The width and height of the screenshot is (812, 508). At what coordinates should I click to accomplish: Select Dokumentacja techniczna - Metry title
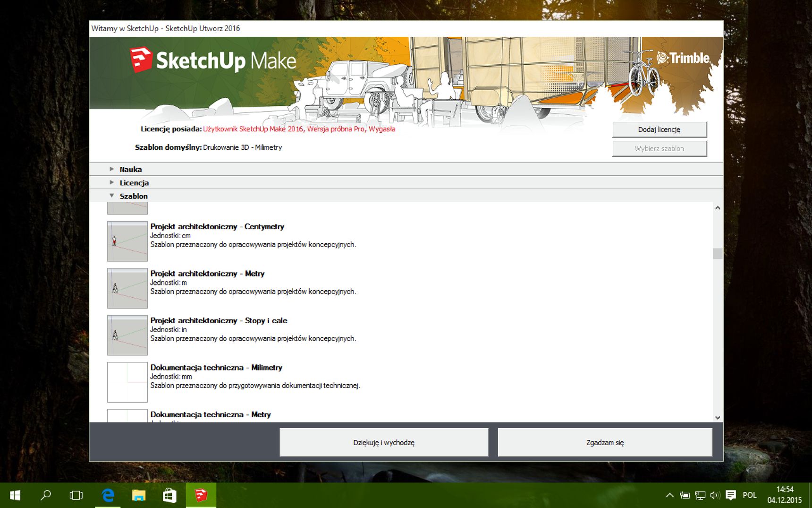211,414
